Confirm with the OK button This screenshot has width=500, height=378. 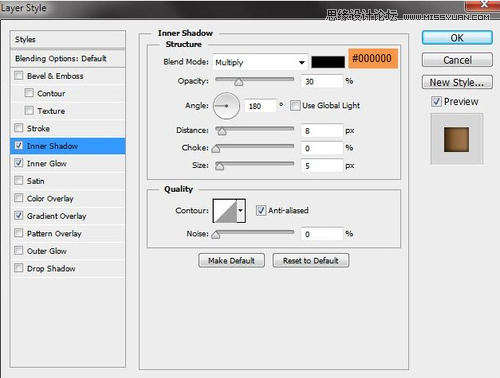point(457,38)
